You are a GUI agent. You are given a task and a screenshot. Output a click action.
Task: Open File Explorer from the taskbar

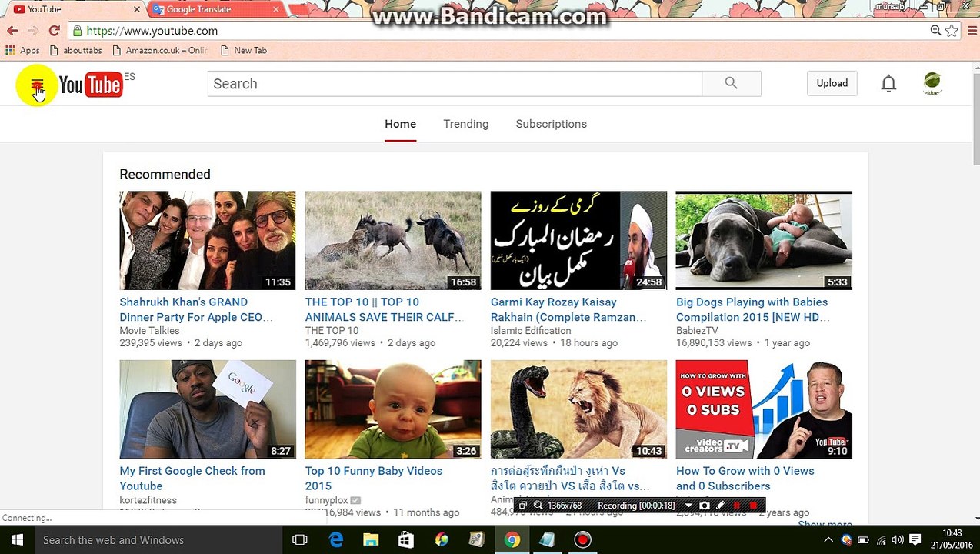371,540
